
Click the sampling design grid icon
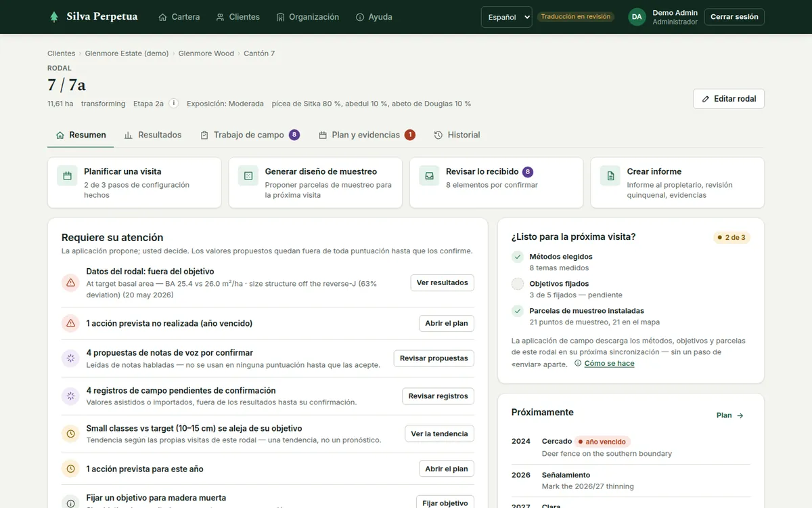coord(248,176)
